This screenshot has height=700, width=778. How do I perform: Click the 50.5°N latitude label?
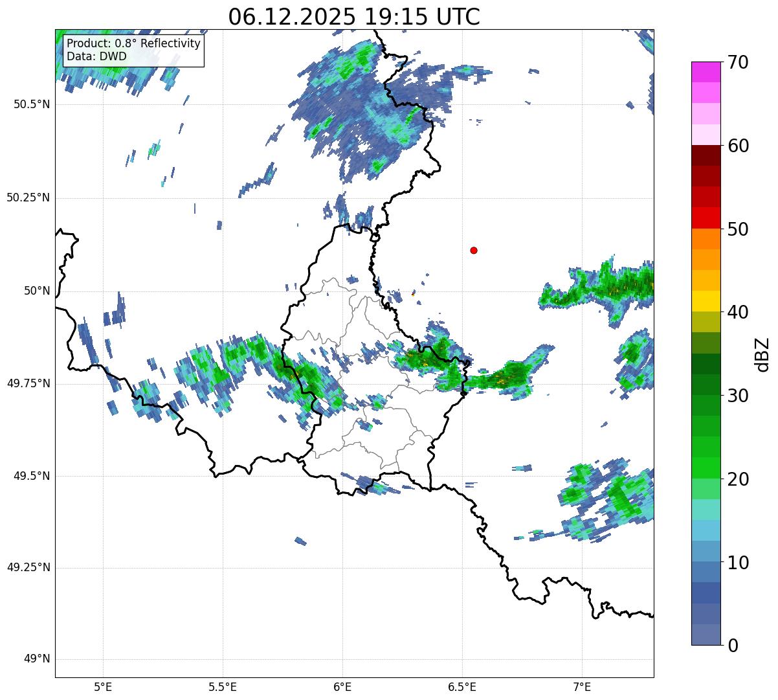[x=32, y=104]
